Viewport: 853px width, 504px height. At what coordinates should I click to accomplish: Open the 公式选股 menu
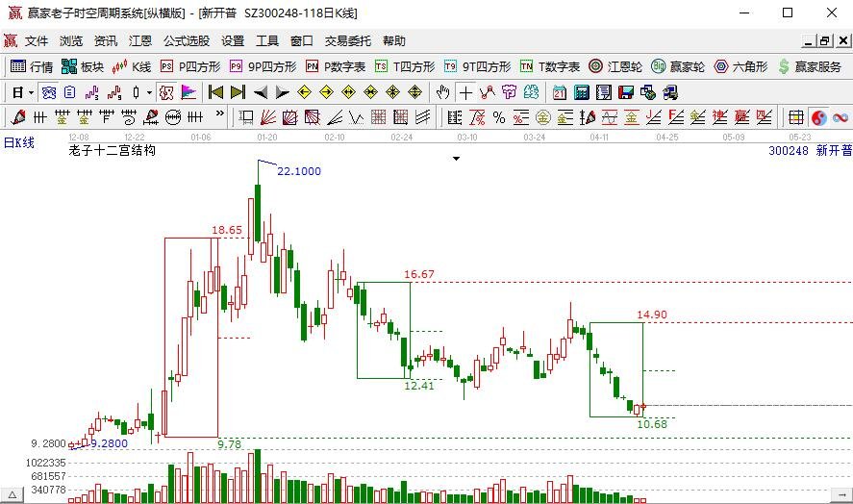(x=187, y=40)
